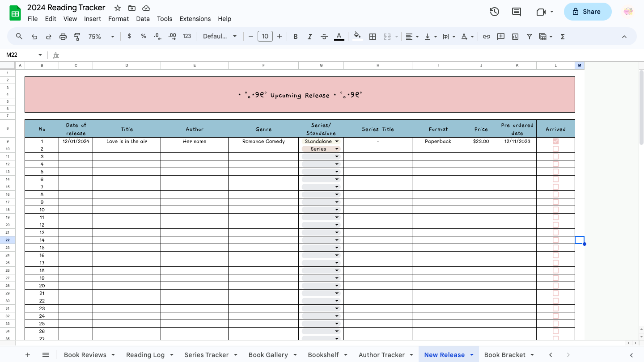This screenshot has height=362, width=644.
Task: Open the fill color picker
Action: [357, 36]
